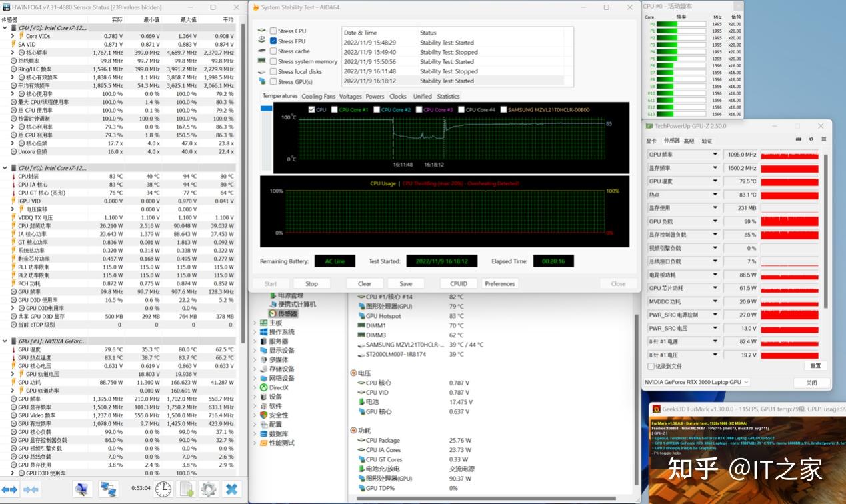The height and width of the screenshot is (504, 846).
Task: Switch to the Cooling Fans tab
Action: pyautogui.click(x=318, y=97)
